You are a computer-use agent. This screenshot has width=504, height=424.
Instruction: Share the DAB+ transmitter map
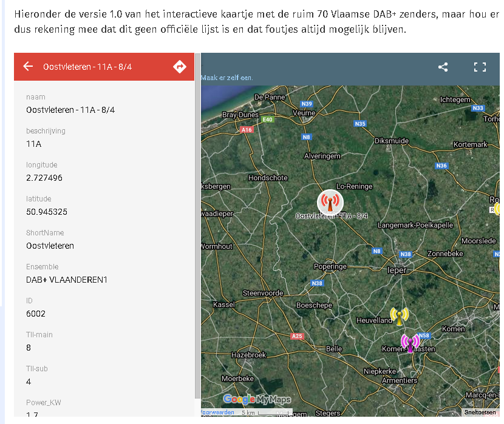click(x=443, y=67)
